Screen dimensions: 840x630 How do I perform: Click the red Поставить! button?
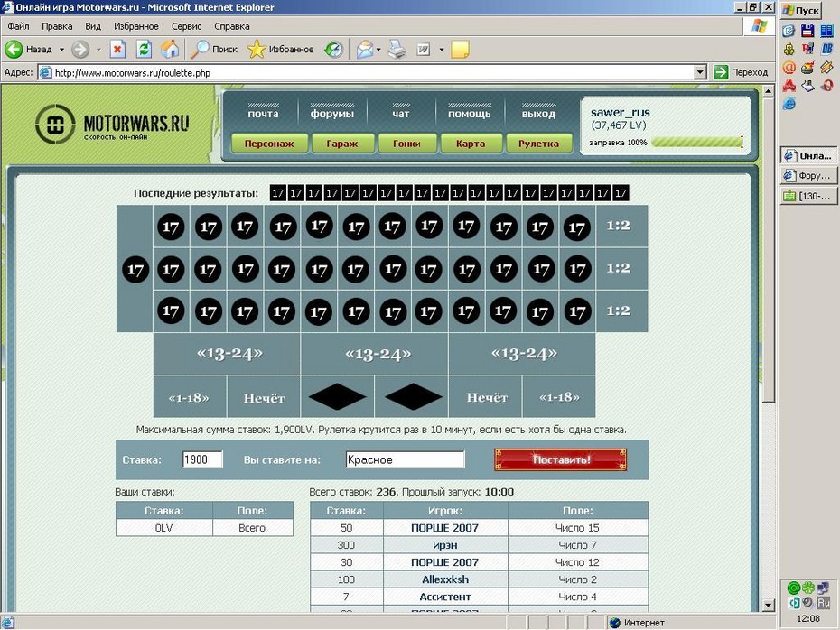tap(560, 459)
